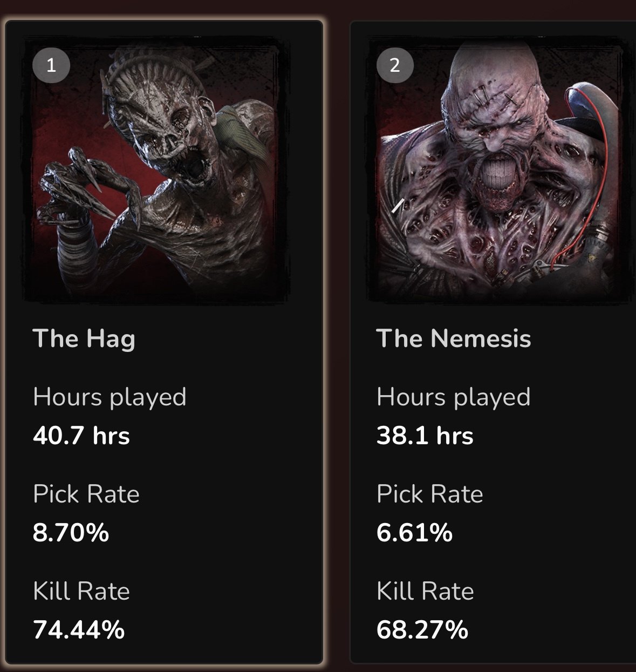Click The Nemesis 38.1 hrs value

(425, 436)
